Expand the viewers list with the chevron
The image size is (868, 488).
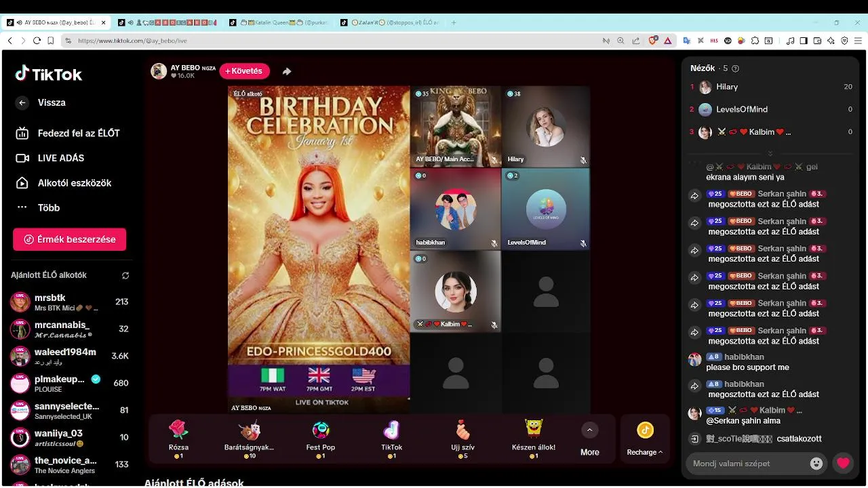tap(770, 154)
